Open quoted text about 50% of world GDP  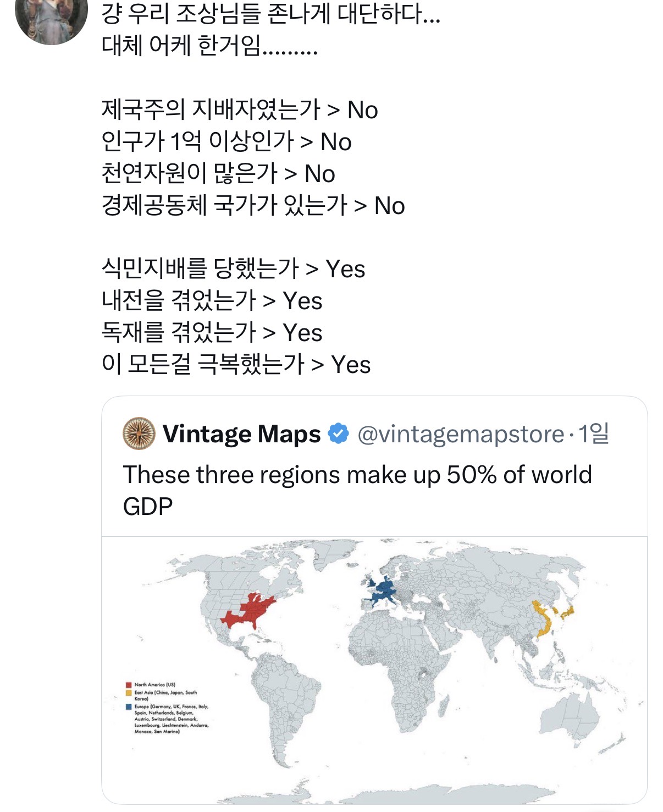(357, 490)
